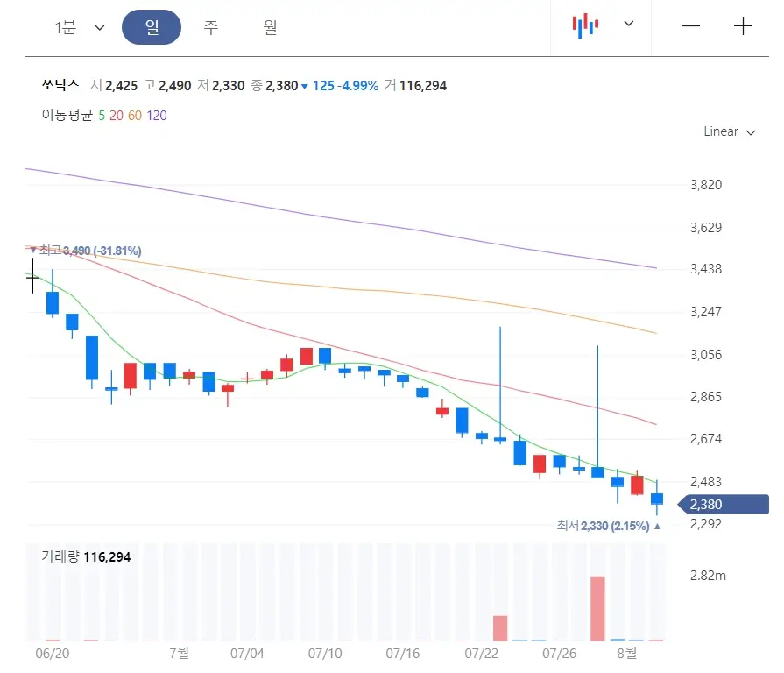Screen dimensions: 784x673
Task: Select the 일 daily view button
Action: click(x=151, y=27)
